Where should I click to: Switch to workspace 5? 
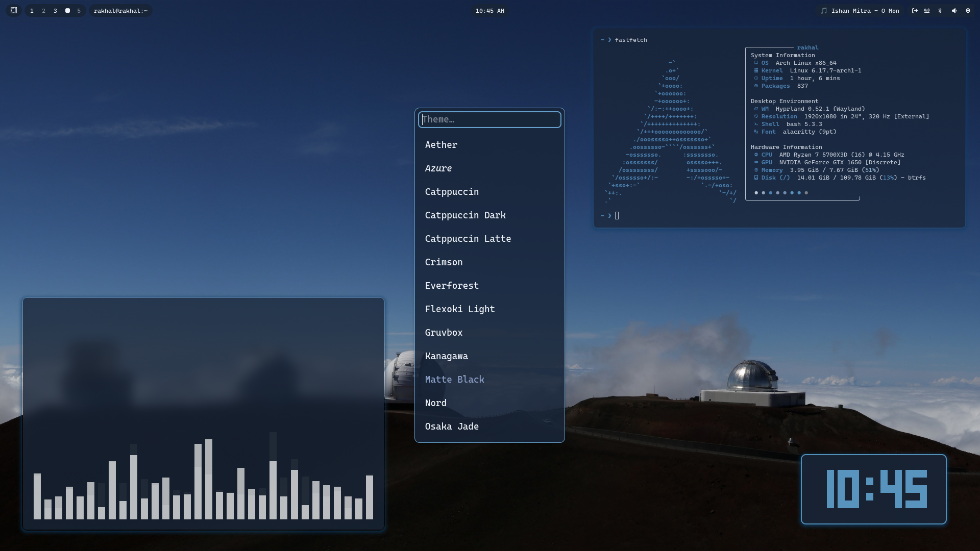pos(79,11)
